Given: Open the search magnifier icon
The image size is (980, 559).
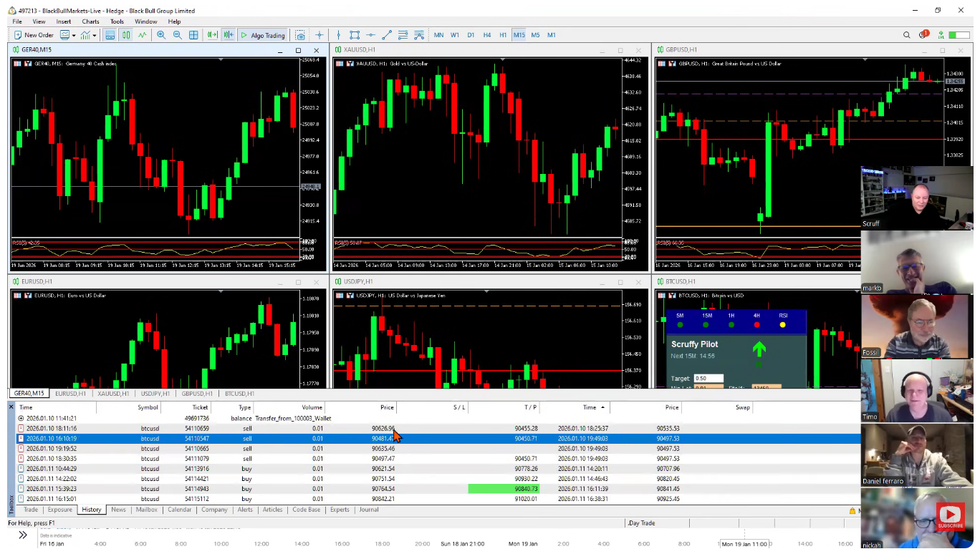Looking at the screenshot, I should pyautogui.click(x=906, y=35).
